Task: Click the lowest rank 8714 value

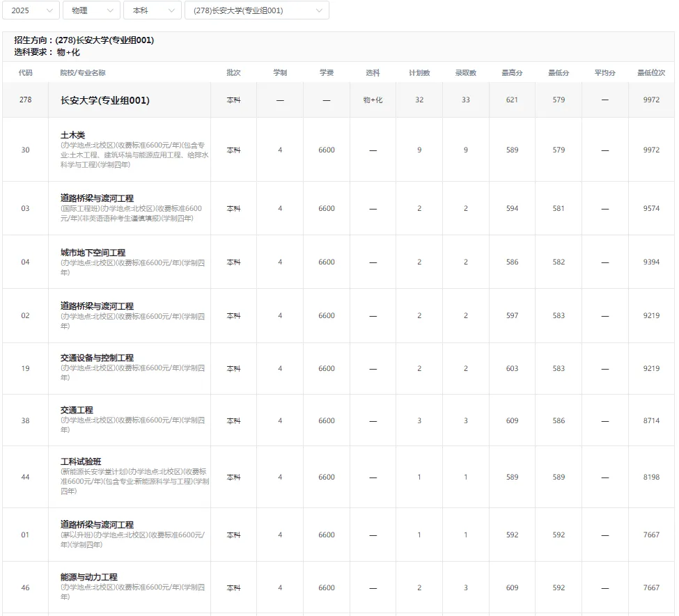Action: point(651,421)
